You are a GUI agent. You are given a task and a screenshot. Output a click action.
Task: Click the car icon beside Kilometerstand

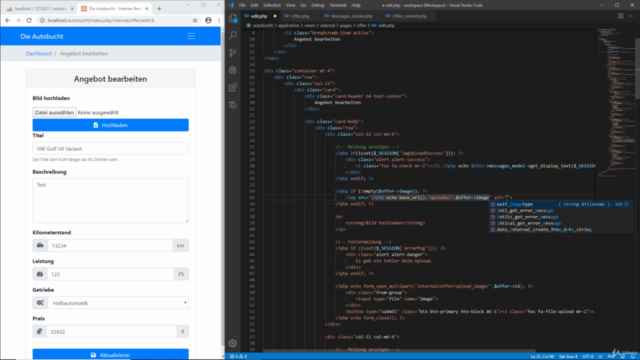click(40, 245)
